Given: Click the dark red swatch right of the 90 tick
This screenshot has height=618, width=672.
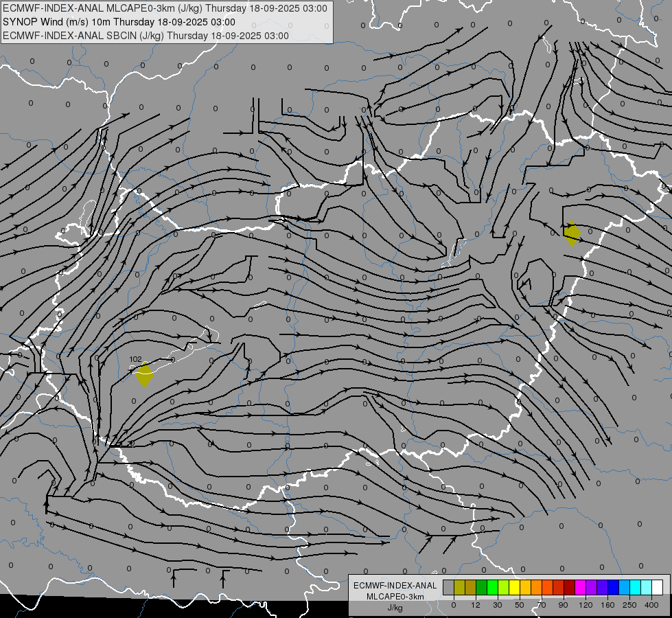Looking at the screenshot, I should tap(570, 587).
